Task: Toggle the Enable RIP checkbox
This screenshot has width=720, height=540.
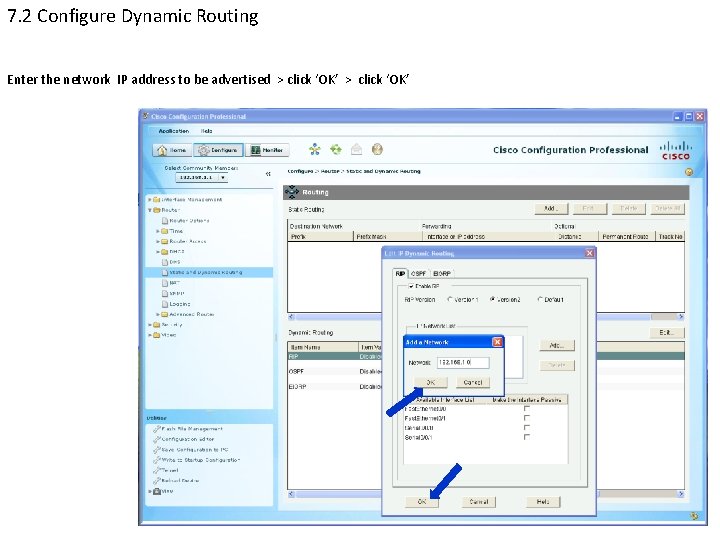Action: click(x=411, y=286)
